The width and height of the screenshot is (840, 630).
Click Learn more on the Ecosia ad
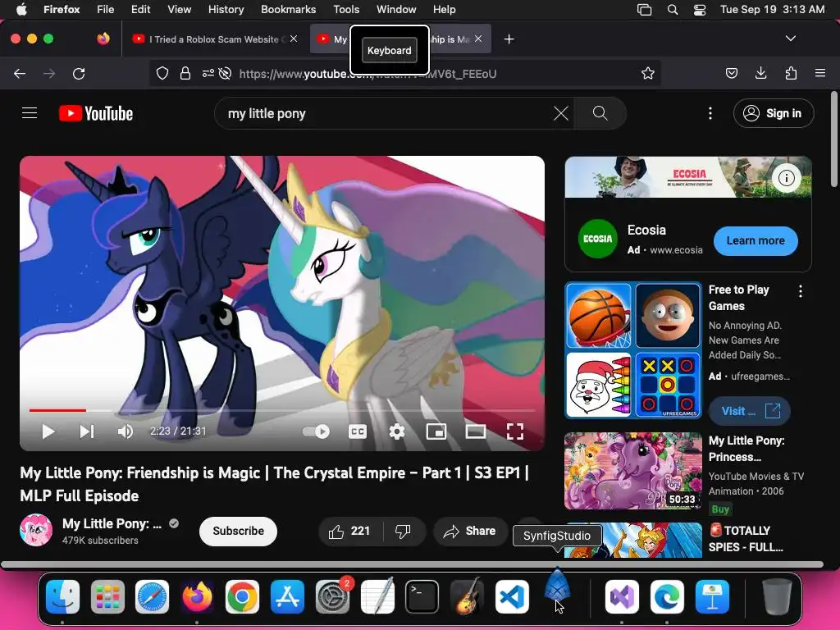coord(756,240)
